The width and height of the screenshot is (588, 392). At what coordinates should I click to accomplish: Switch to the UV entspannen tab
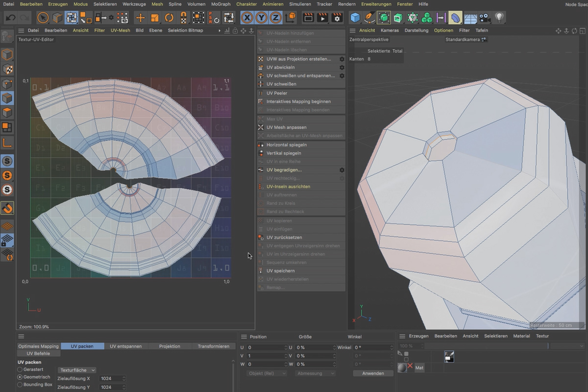tap(125, 346)
